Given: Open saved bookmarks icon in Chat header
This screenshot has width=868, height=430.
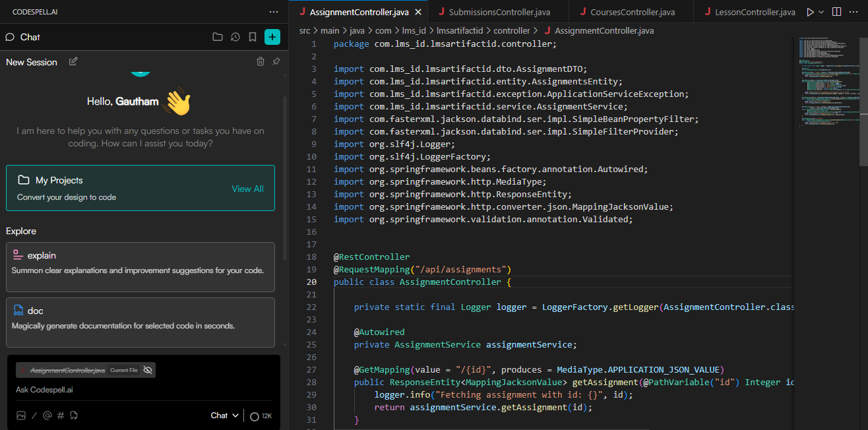Looking at the screenshot, I should coord(253,37).
